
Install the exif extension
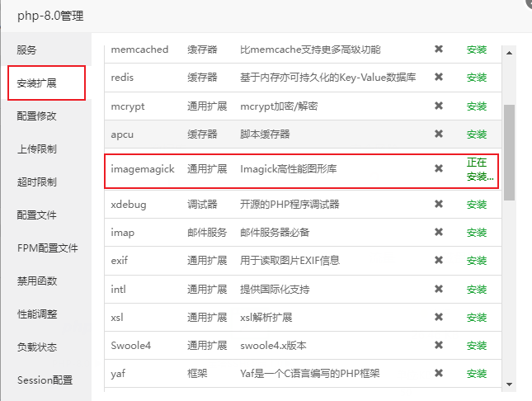click(x=477, y=261)
